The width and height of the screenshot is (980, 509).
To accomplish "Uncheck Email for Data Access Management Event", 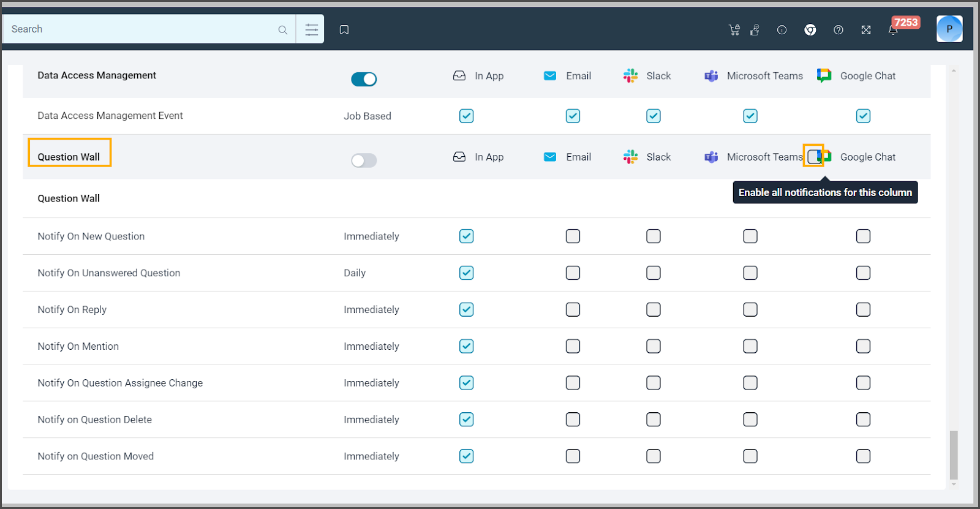I will (573, 116).
